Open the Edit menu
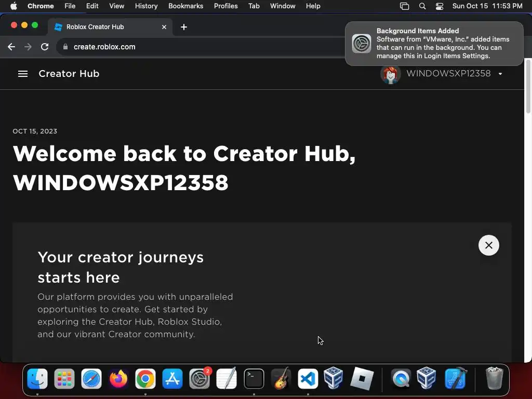 92,6
